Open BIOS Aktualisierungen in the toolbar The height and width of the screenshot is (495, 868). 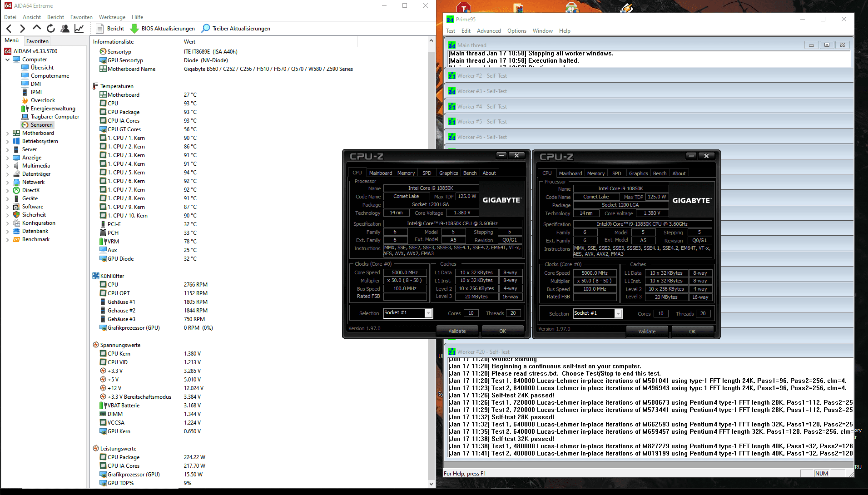point(162,29)
